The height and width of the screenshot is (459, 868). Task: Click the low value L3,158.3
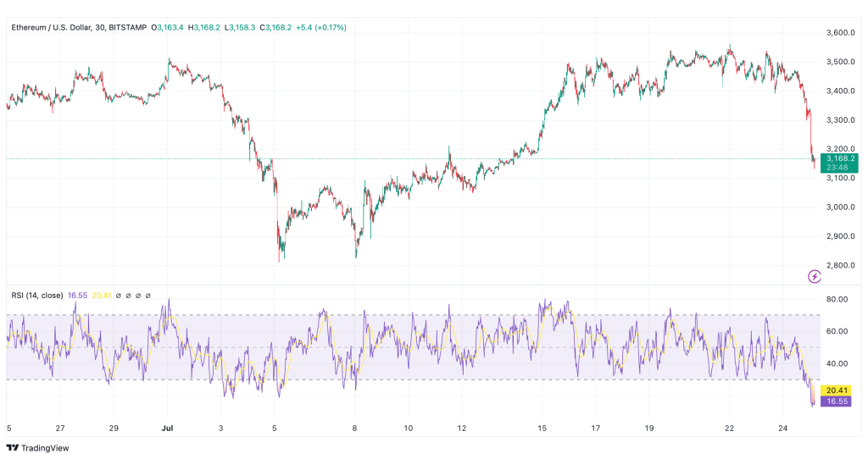(240, 27)
